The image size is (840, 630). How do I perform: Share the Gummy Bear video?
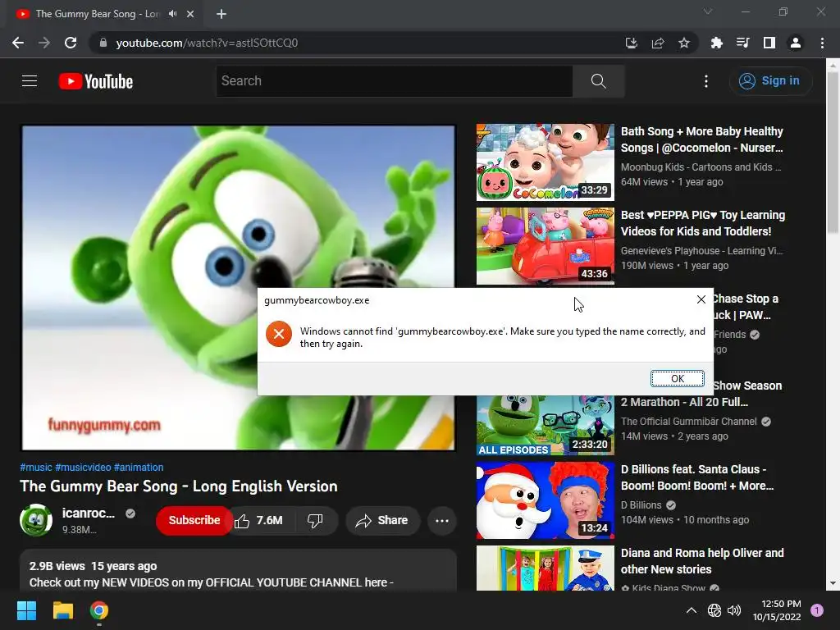tap(382, 520)
